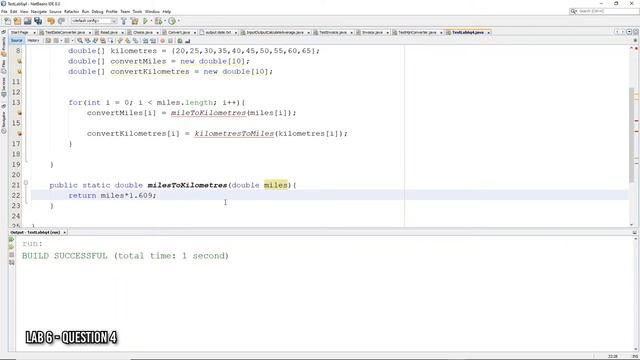Click the Debug Project icon
The height and width of the screenshot is (360, 640).
(x=158, y=21)
